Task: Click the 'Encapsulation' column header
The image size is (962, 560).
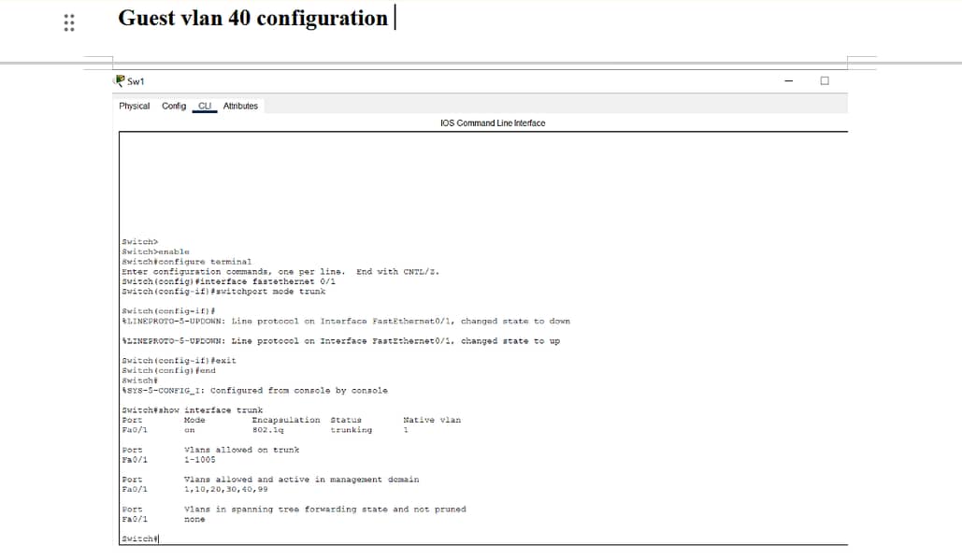Action: (x=286, y=420)
